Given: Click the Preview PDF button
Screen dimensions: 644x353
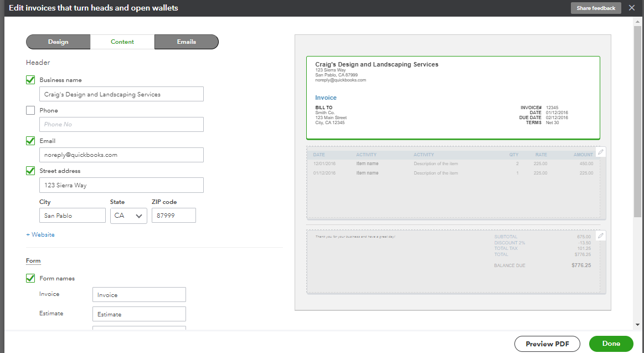Looking at the screenshot, I should pyautogui.click(x=547, y=344).
